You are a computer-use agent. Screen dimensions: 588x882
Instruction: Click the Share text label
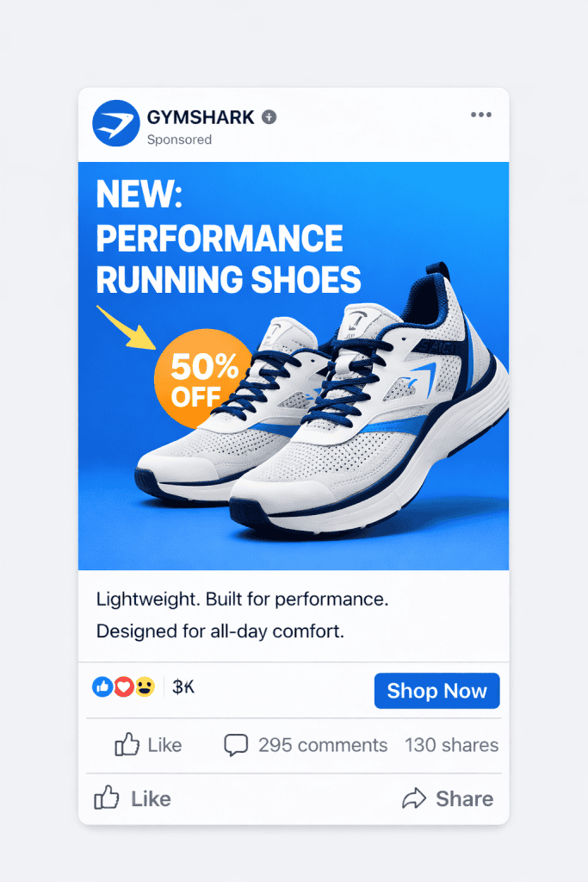(x=464, y=798)
